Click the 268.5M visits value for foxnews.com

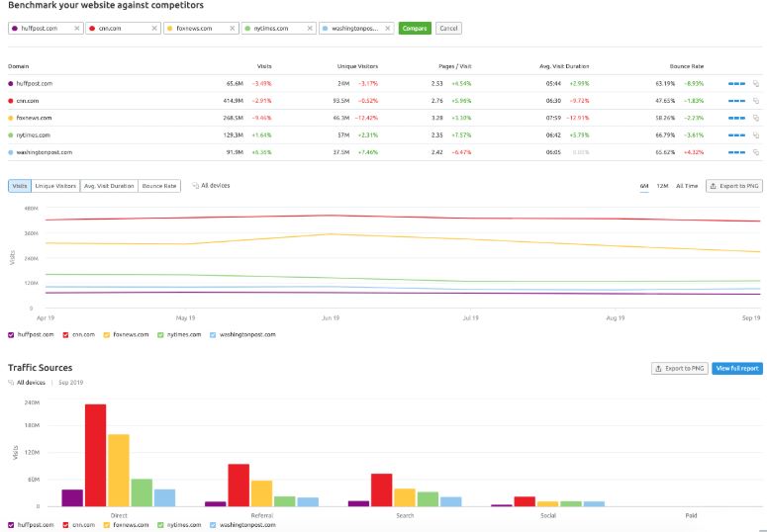point(233,118)
